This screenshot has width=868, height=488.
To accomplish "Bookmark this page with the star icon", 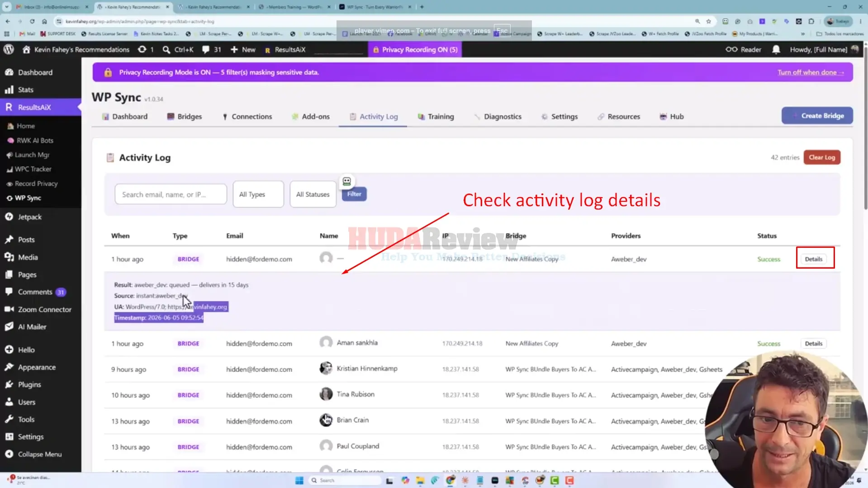I will tap(709, 21).
